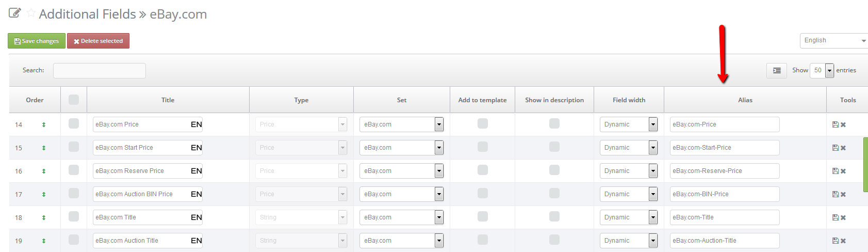Click the reorder arrows for row 18
The image size is (868, 252).
[x=44, y=217]
